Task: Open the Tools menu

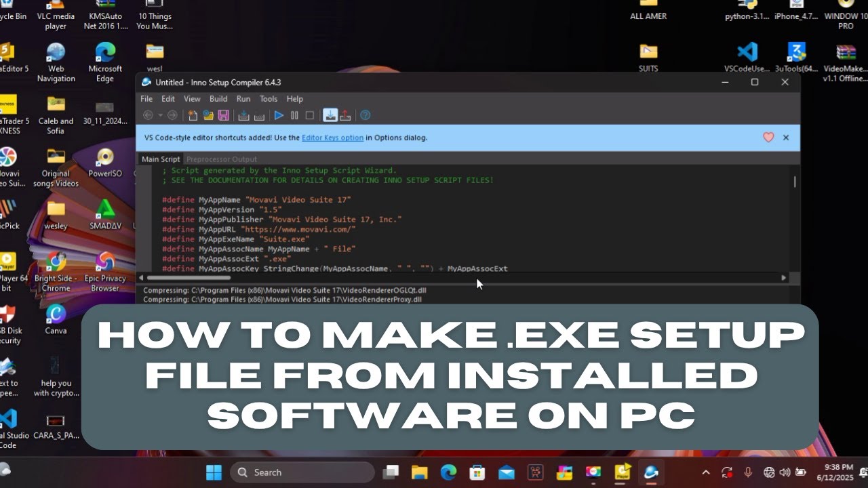Action: pyautogui.click(x=269, y=99)
